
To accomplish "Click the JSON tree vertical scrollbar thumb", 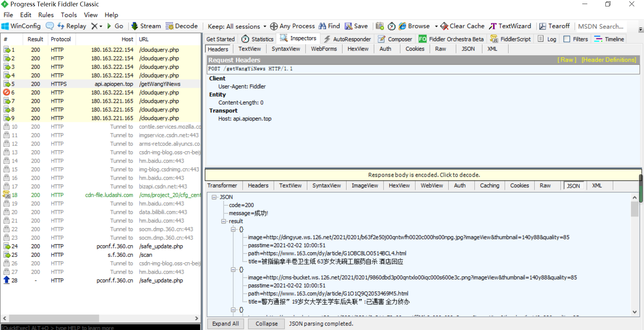I will pyautogui.click(x=634, y=209).
